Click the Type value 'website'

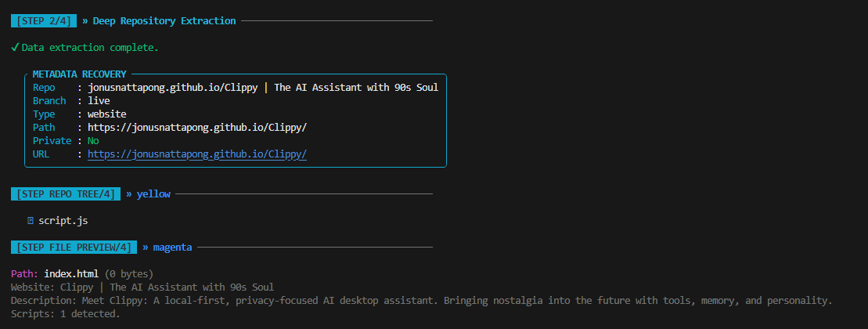click(107, 114)
